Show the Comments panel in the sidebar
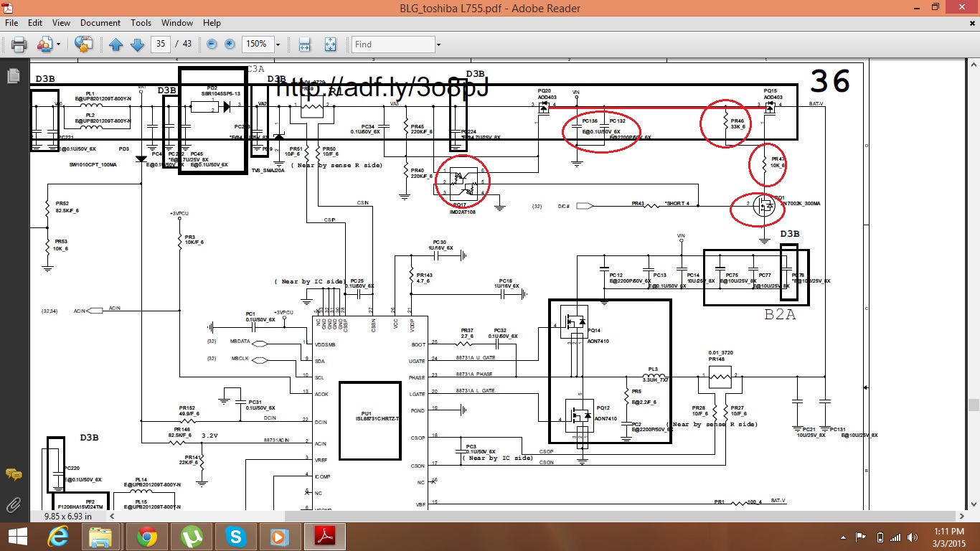The image size is (980, 551). (x=13, y=474)
